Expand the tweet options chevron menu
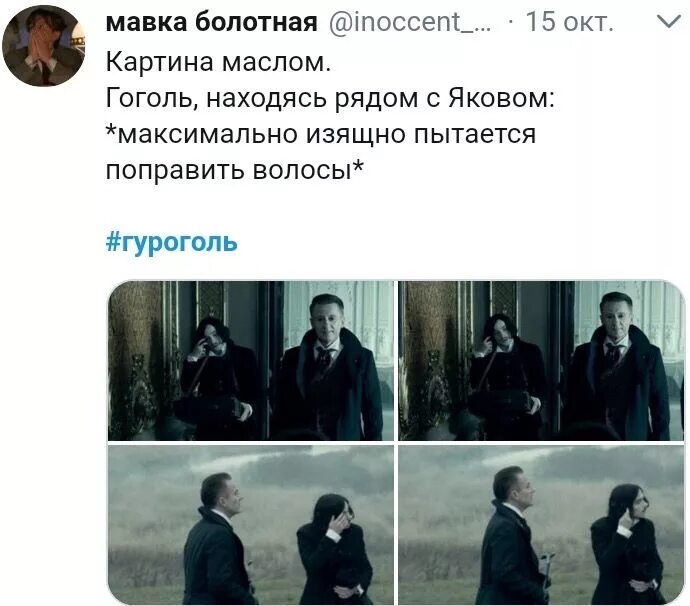 point(669,22)
